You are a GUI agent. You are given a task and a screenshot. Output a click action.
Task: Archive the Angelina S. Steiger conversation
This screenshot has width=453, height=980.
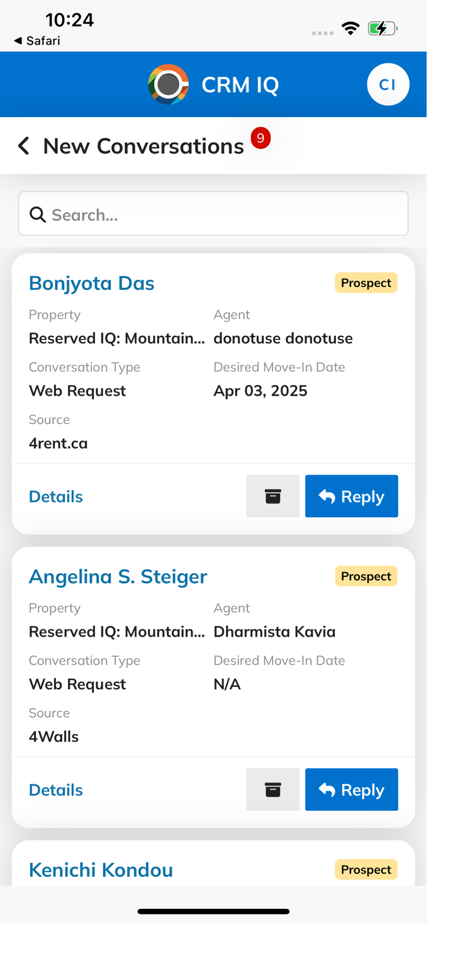pyautogui.click(x=273, y=789)
